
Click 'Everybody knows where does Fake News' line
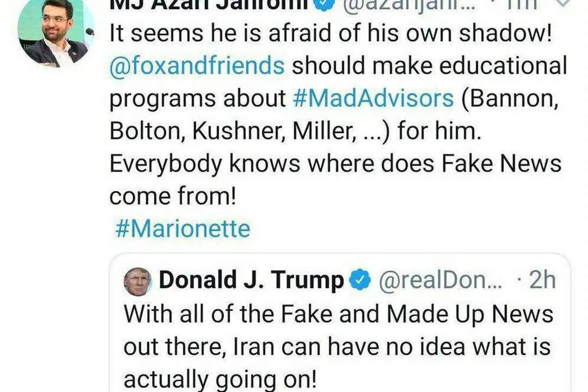pos(335,164)
